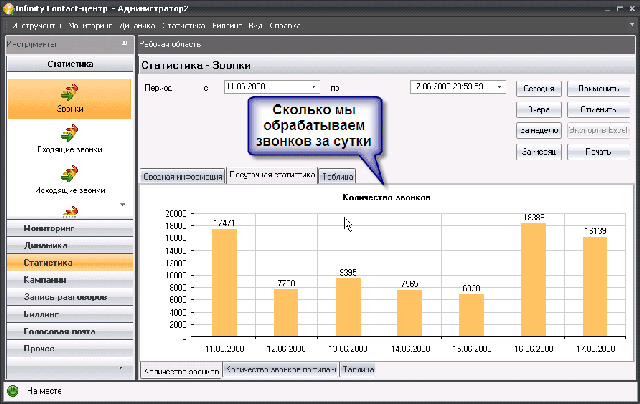Screen dimensions: 640x404
Task: Open the Инструменты menu
Action: pos(37,26)
